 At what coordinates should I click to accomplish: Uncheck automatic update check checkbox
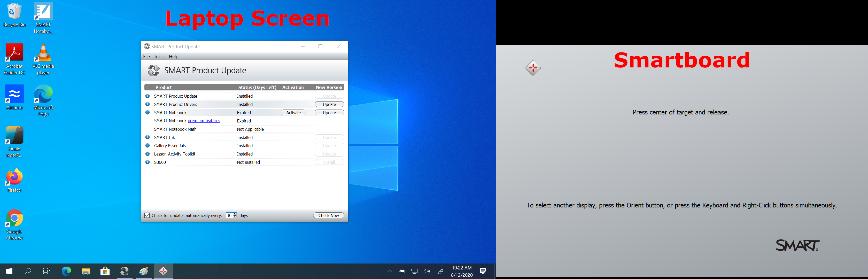click(x=147, y=215)
